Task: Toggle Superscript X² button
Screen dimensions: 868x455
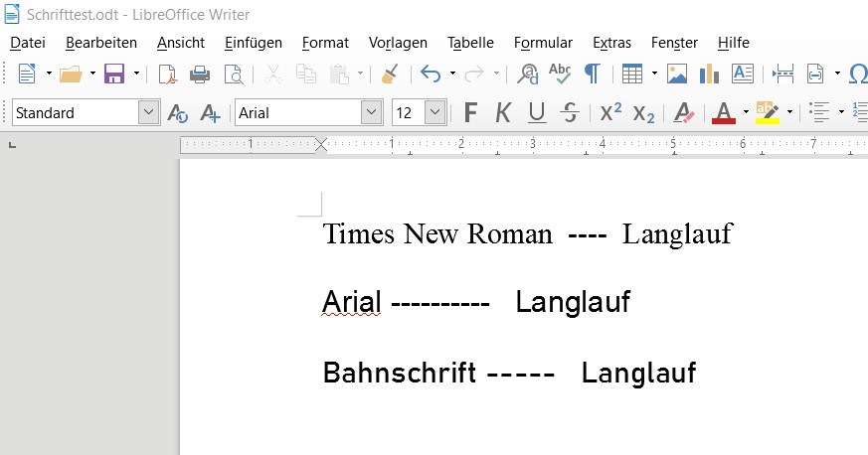Action: point(610,112)
